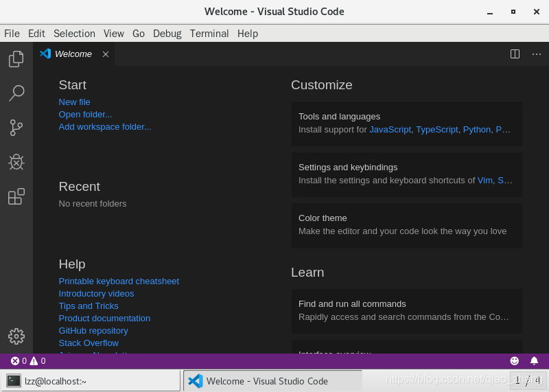Select the Welcome editor tab
This screenshot has height=392, width=549.
[x=74, y=54]
